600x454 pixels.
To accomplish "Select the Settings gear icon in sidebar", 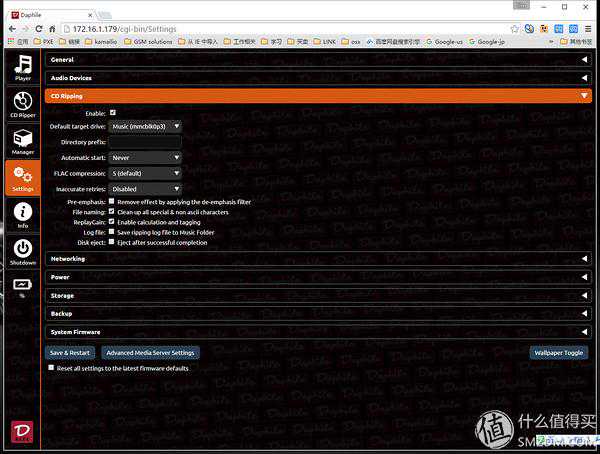I will point(22,179).
